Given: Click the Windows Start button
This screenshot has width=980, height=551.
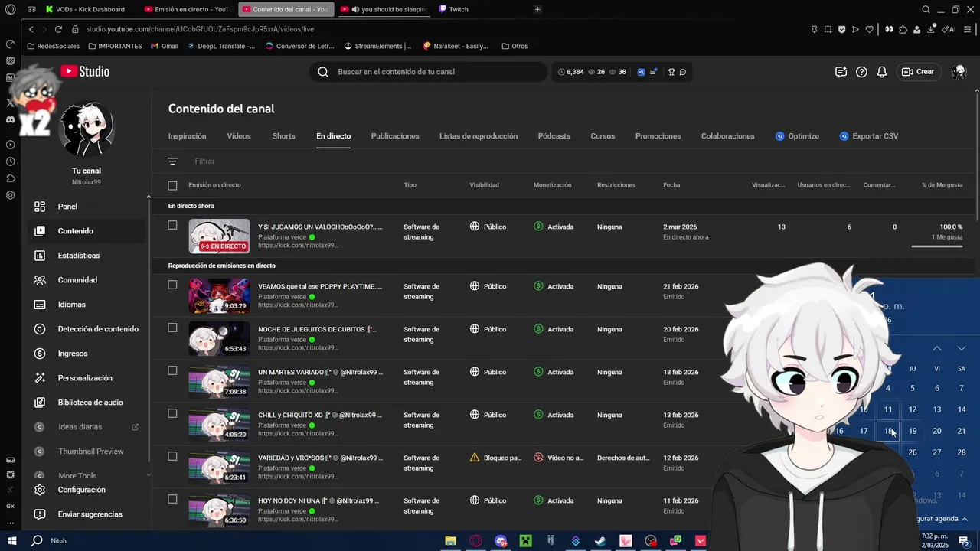Looking at the screenshot, I should (x=11, y=540).
